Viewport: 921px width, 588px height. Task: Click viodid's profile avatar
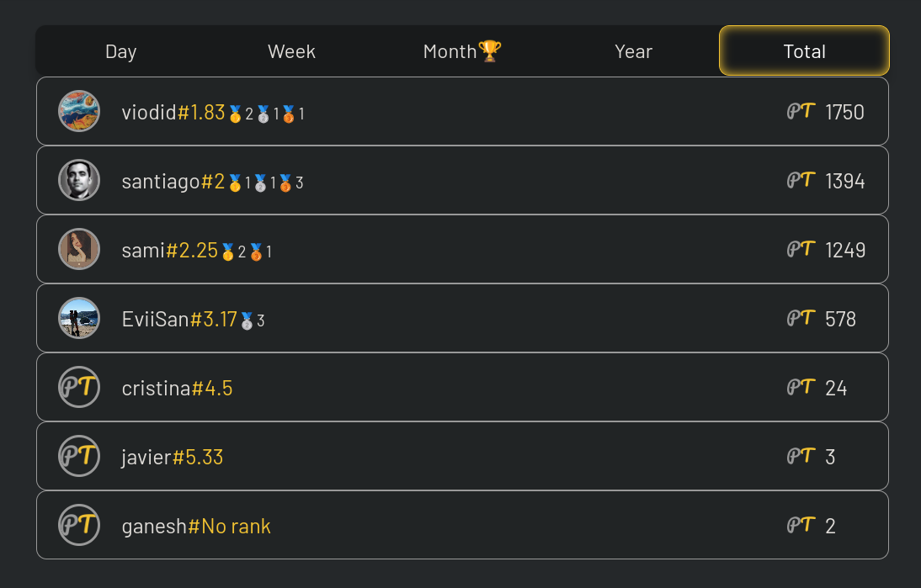79,111
